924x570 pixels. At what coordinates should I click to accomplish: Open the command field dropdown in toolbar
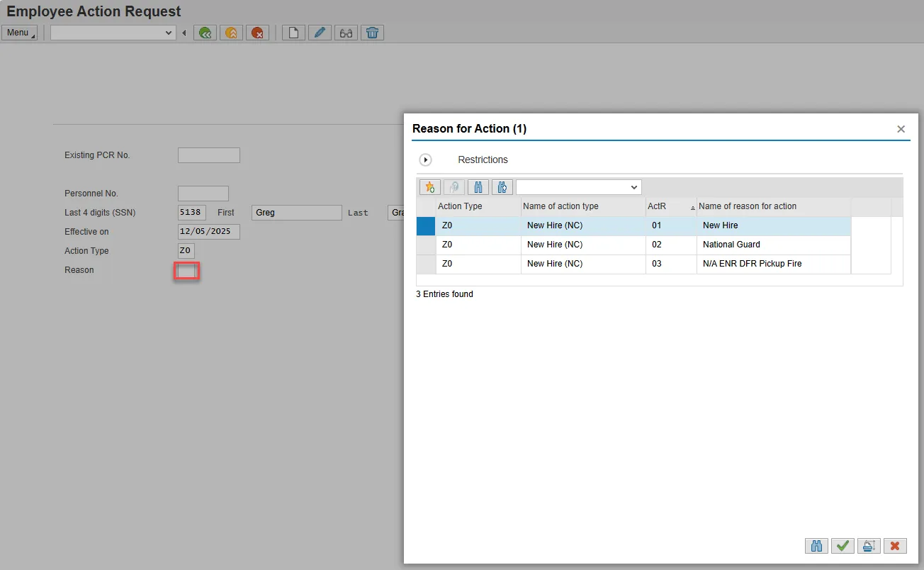click(169, 33)
